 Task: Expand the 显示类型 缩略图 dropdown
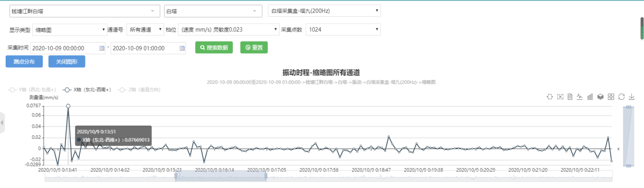coord(69,30)
